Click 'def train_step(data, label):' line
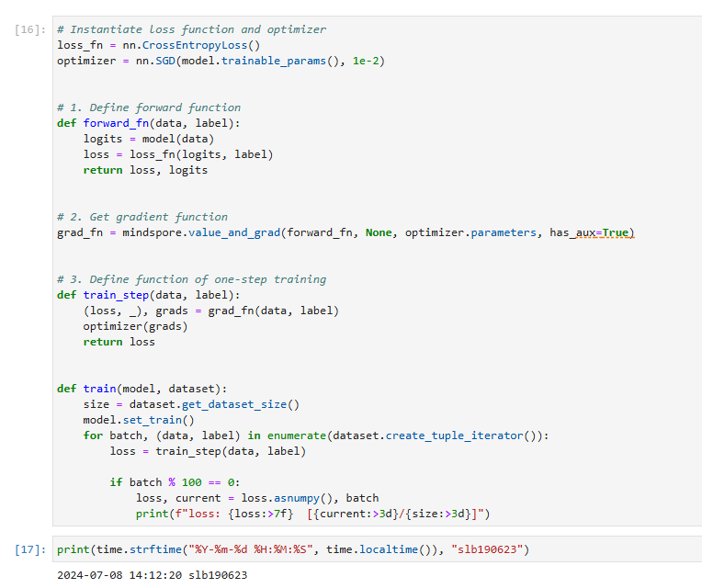702x588 pixels. tap(149, 295)
